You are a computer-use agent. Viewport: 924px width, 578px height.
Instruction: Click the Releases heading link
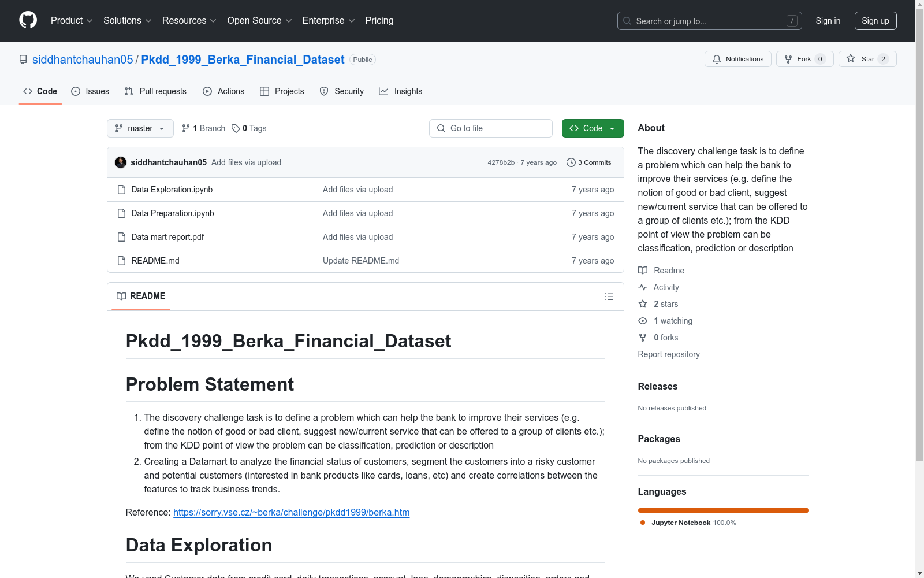coord(658,386)
